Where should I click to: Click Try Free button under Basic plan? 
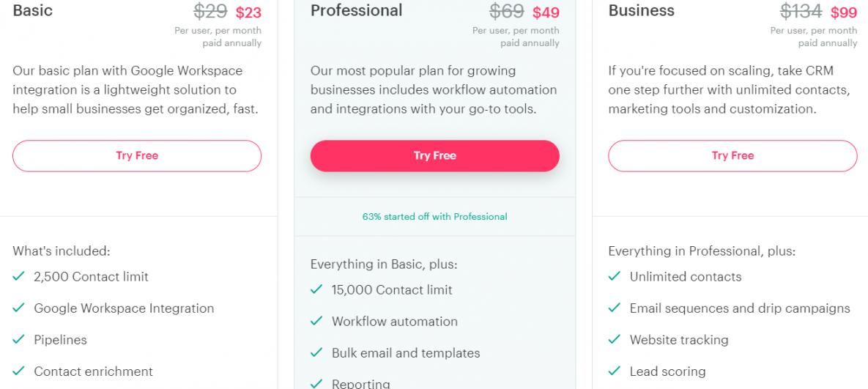(x=137, y=156)
